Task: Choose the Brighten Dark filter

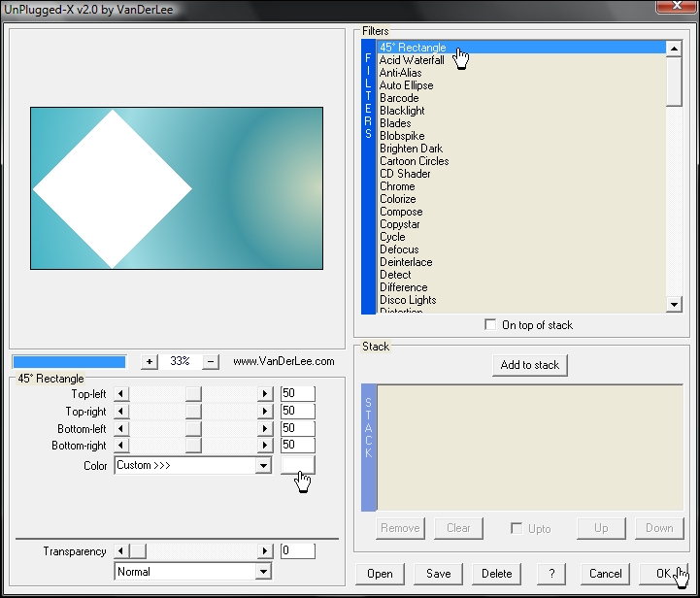Action: (x=521, y=149)
